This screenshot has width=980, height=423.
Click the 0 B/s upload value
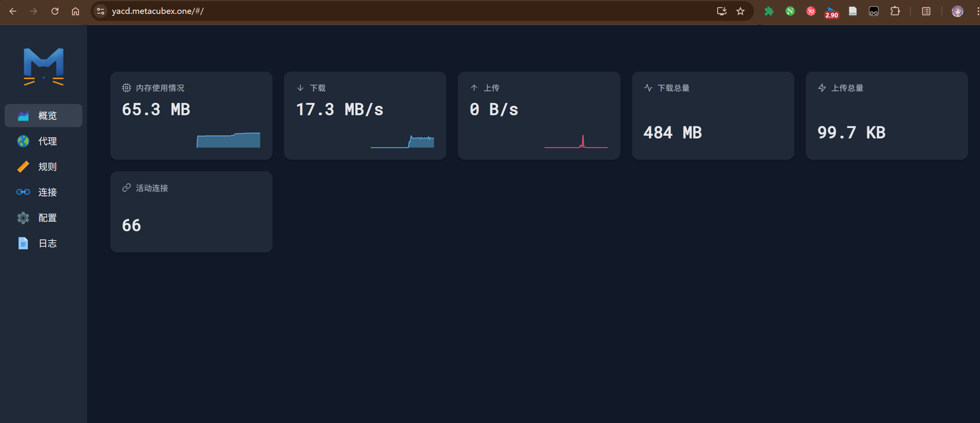click(x=494, y=109)
